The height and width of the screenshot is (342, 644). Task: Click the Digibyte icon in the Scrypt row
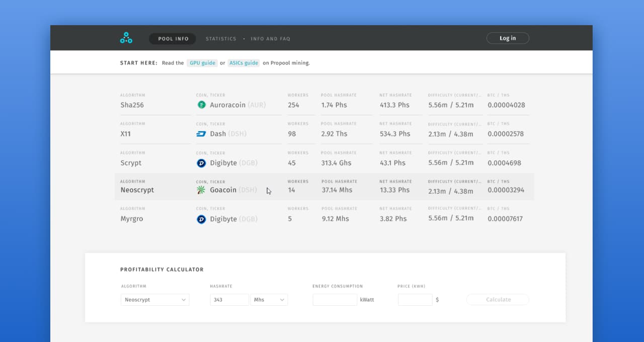pyautogui.click(x=201, y=162)
